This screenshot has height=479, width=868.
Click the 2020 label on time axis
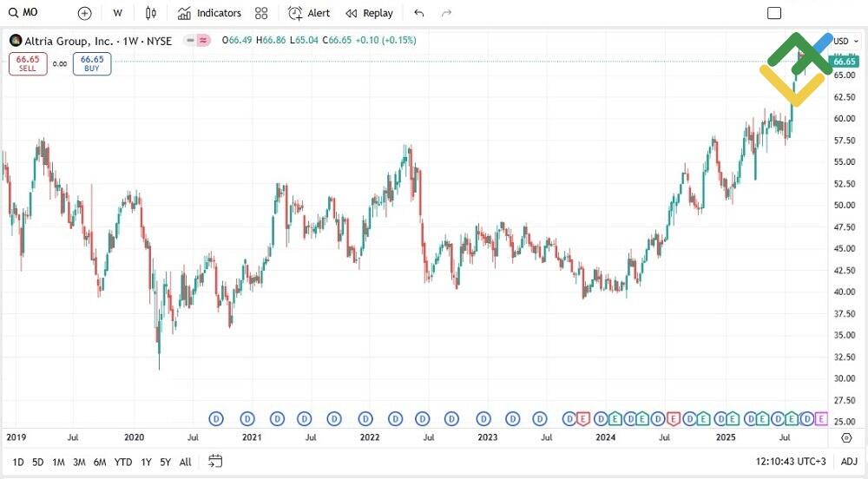coord(134,437)
